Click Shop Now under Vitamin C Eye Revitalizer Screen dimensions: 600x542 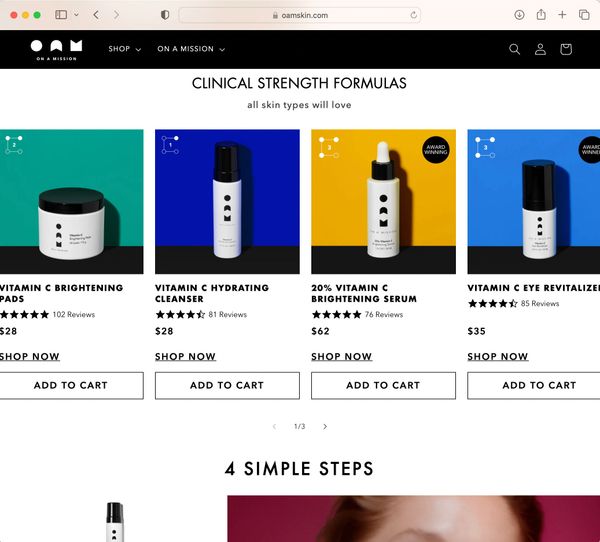click(x=497, y=357)
